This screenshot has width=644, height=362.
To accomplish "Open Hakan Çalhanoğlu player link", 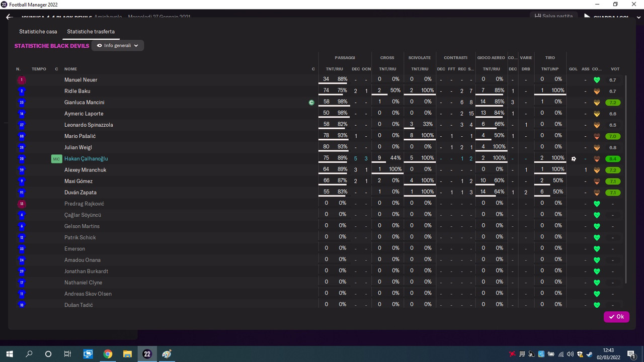I will click(x=86, y=159).
